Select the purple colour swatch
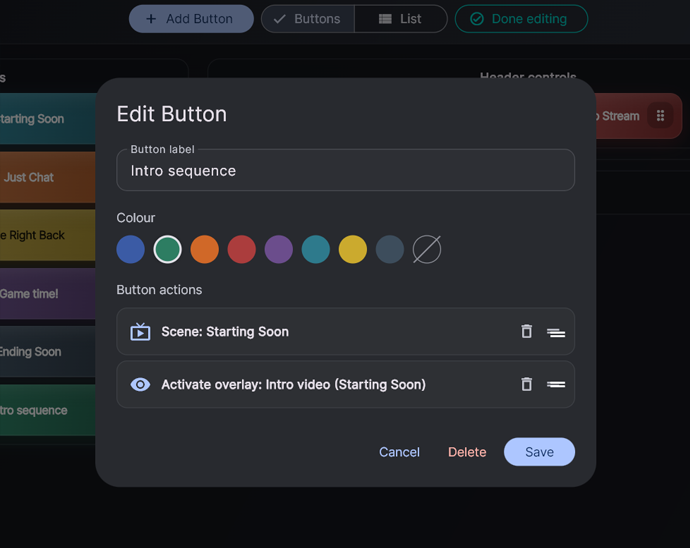The width and height of the screenshot is (690, 548). pyautogui.click(x=279, y=249)
